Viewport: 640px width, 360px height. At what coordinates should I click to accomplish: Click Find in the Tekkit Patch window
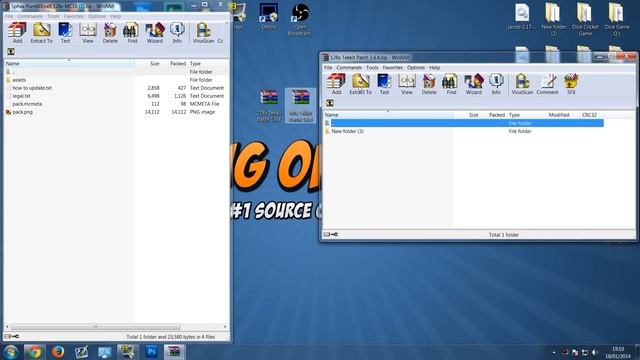pos(451,84)
